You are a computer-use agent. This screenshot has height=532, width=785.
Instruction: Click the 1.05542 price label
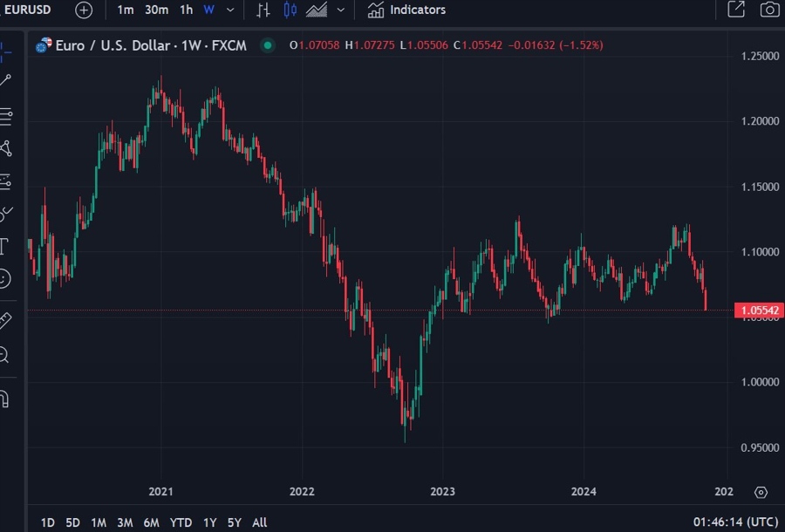(x=757, y=310)
